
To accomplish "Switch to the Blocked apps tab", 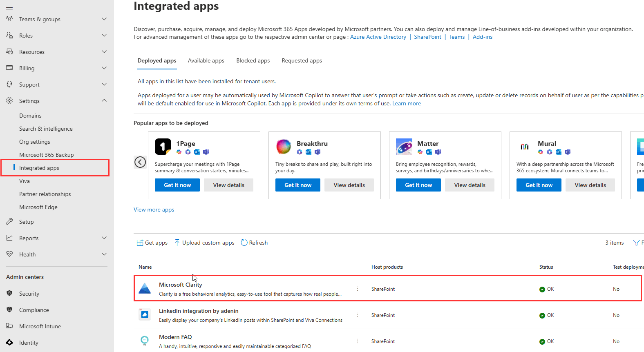I will [x=253, y=60].
